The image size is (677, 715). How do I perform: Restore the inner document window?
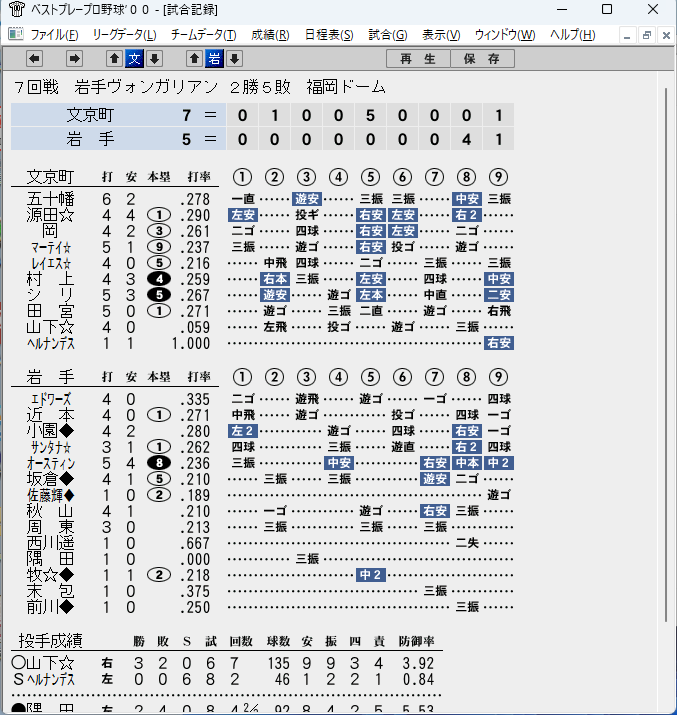tap(646, 35)
